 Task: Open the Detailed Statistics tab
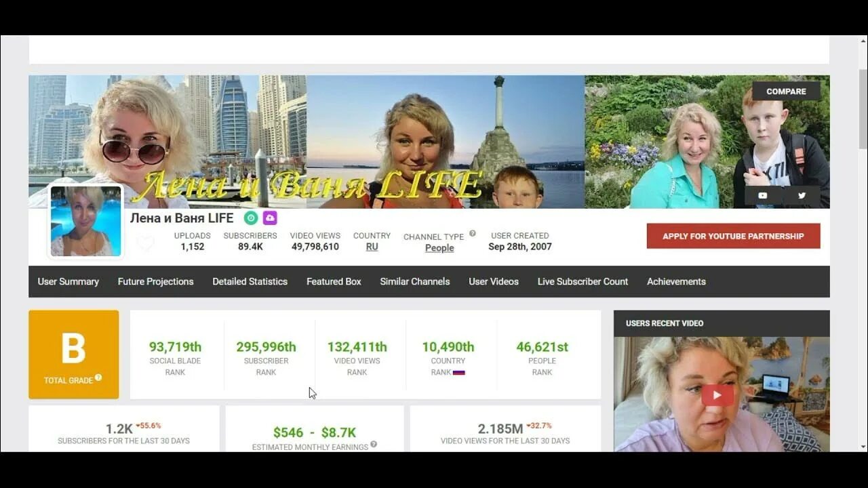pos(250,281)
